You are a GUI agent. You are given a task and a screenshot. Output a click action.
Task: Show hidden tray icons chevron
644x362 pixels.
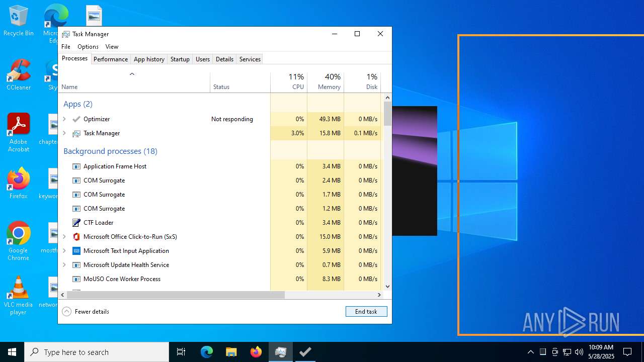pyautogui.click(x=530, y=352)
